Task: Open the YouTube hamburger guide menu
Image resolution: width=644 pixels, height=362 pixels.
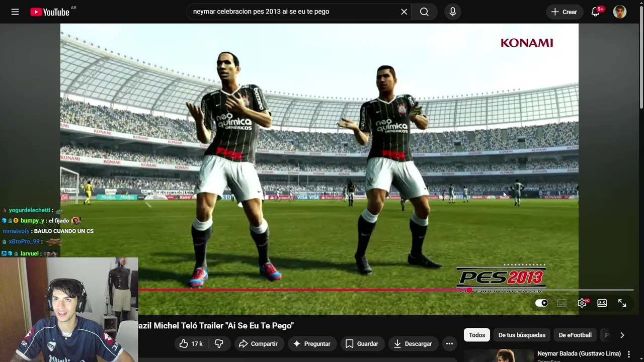Action: [x=15, y=12]
